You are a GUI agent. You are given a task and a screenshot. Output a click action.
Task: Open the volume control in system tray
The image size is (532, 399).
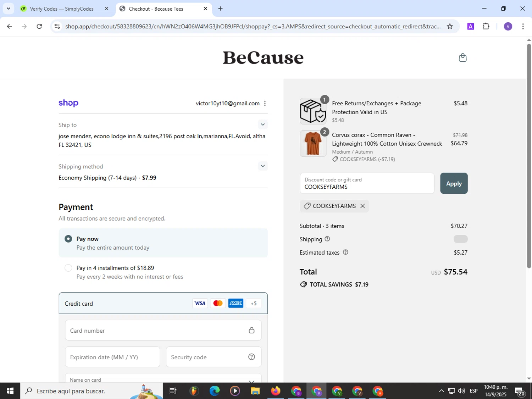461,391
